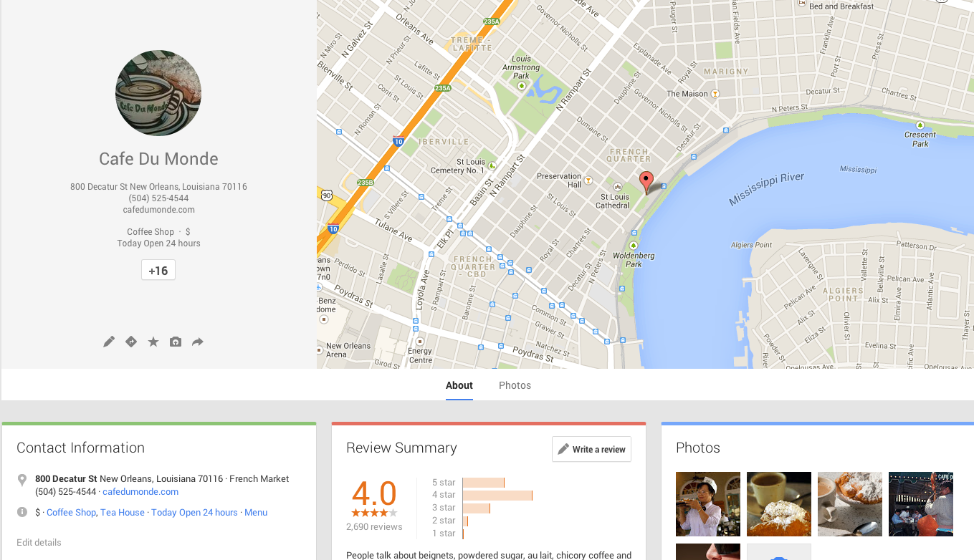Select the About tab

click(459, 385)
